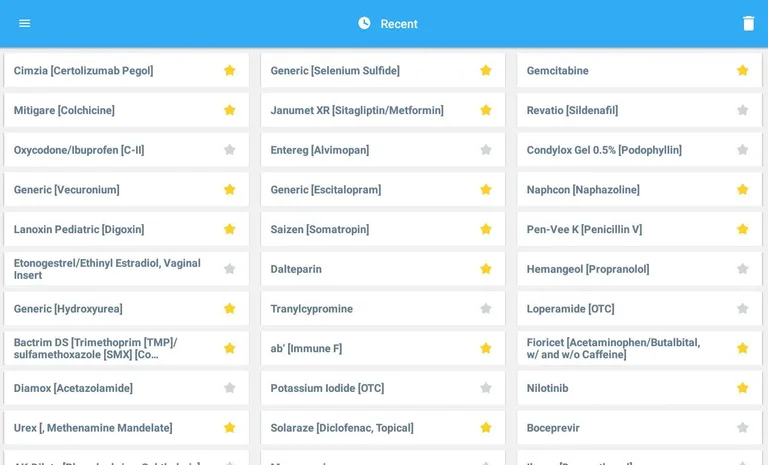
Task: View Entereg [Alvimopan] entry
Action: tap(383, 150)
